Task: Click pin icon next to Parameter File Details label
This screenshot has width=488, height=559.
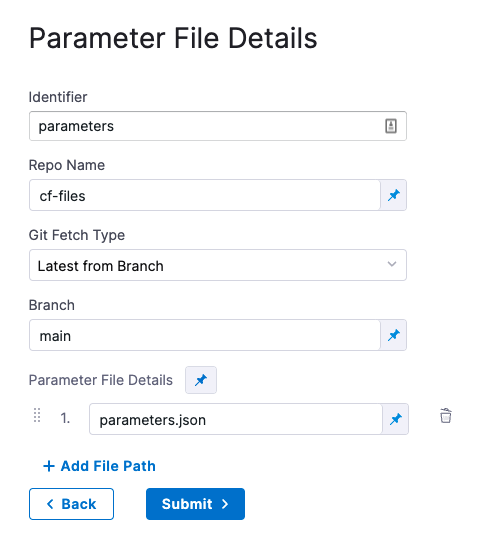Action: 201,380
